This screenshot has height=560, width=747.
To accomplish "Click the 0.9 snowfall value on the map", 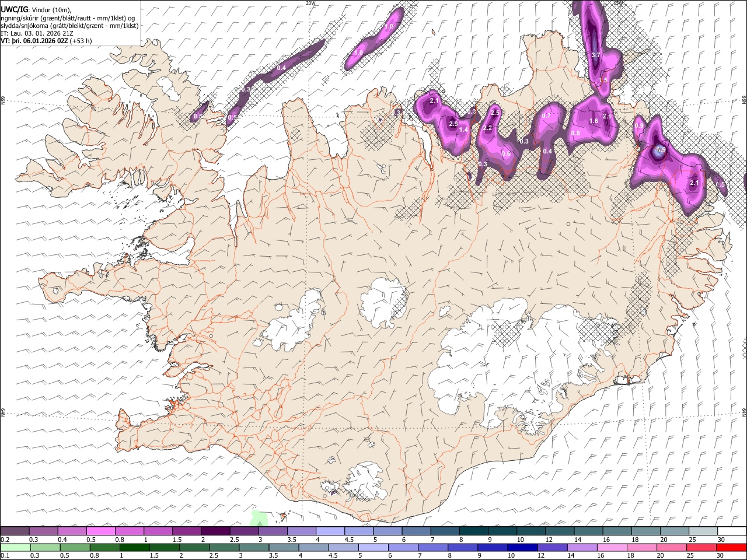I will 639,126.
